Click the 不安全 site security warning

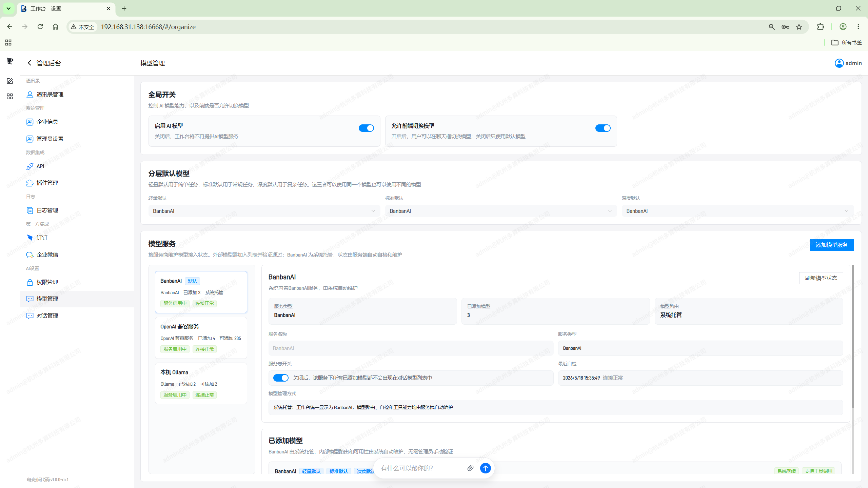(x=82, y=27)
